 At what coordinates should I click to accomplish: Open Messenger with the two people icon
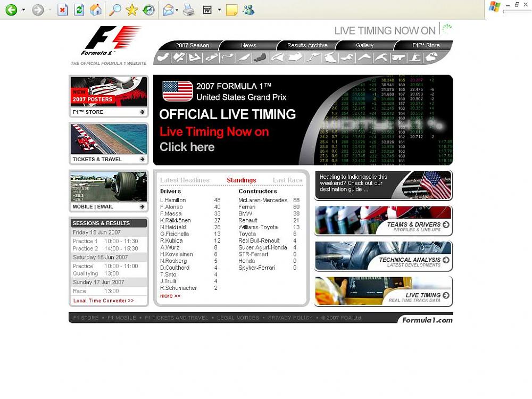[x=248, y=10]
